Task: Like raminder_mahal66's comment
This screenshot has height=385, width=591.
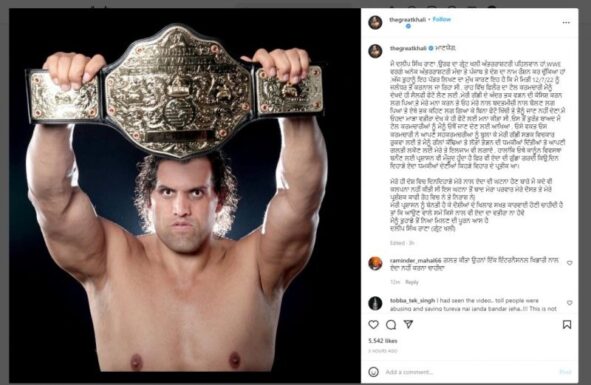Action: tap(570, 263)
